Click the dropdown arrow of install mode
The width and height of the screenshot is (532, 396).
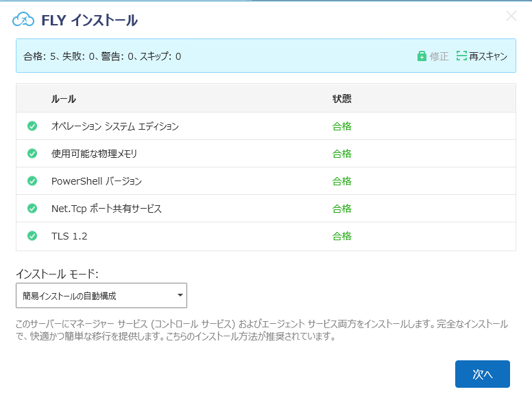(180, 295)
